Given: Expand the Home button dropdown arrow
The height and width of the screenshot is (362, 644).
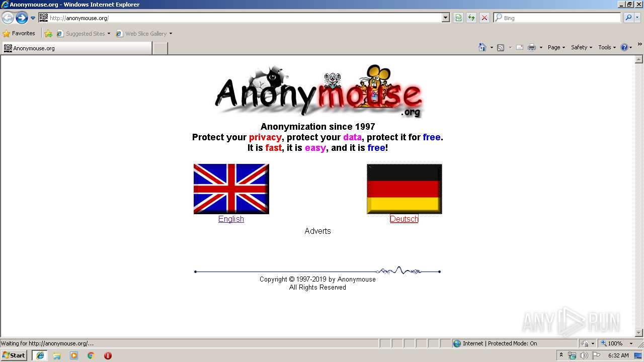Looking at the screenshot, I should (492, 47).
